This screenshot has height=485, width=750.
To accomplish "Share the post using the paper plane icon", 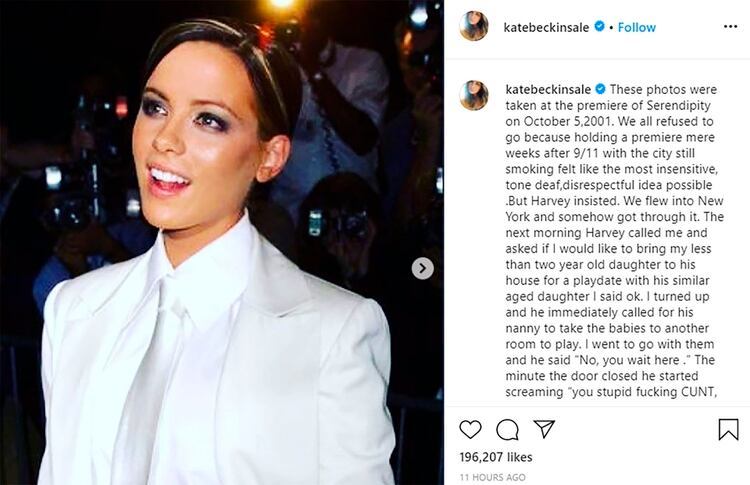I will pyautogui.click(x=544, y=429).
